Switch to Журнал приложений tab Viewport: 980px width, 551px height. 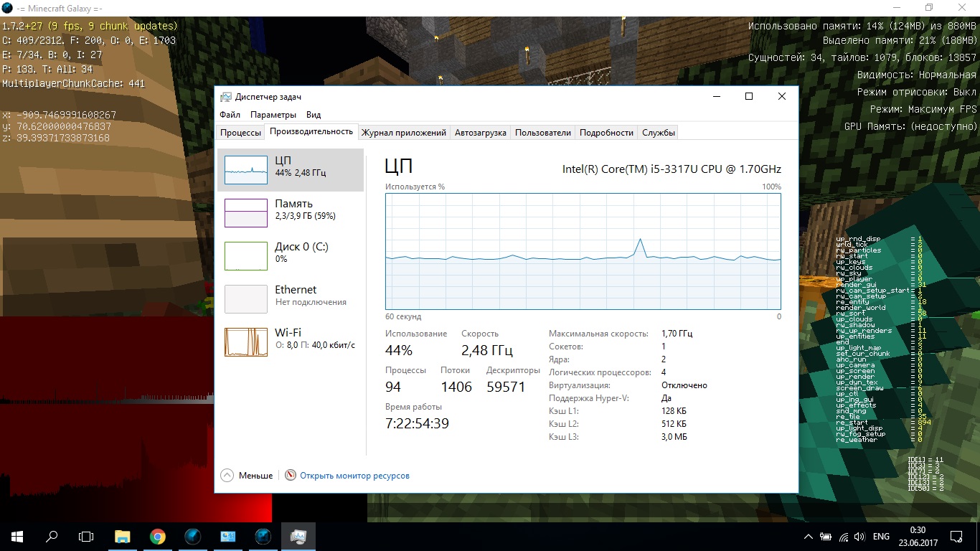pos(404,133)
